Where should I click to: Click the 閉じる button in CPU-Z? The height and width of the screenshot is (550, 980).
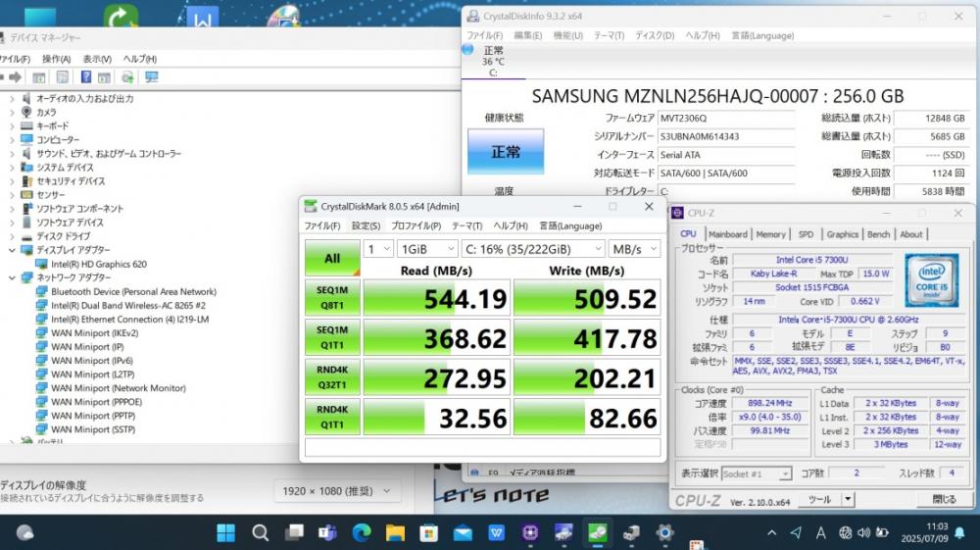pos(944,499)
